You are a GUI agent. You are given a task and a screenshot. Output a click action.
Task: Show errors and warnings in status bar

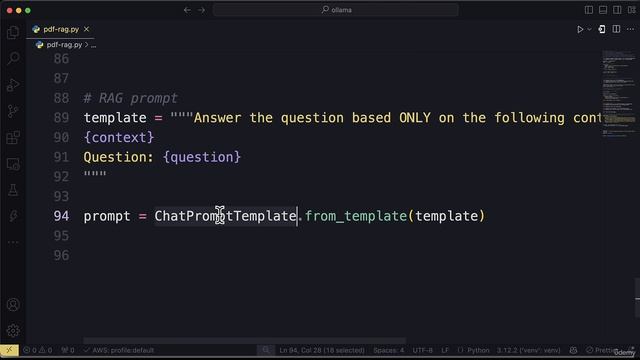[x=38, y=350]
